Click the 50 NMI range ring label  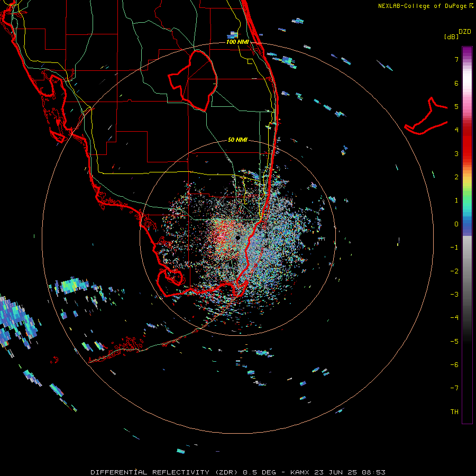[237, 140]
